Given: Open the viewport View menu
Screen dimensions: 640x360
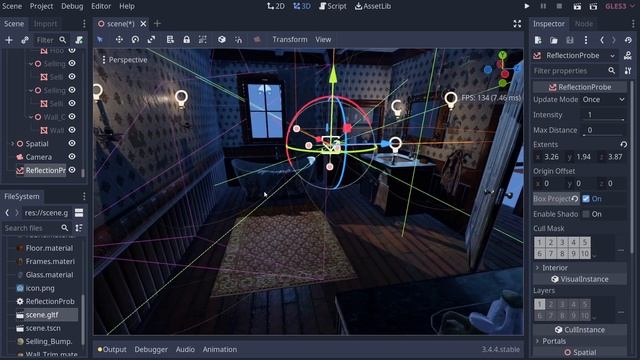Looking at the screenshot, I should [x=323, y=40].
